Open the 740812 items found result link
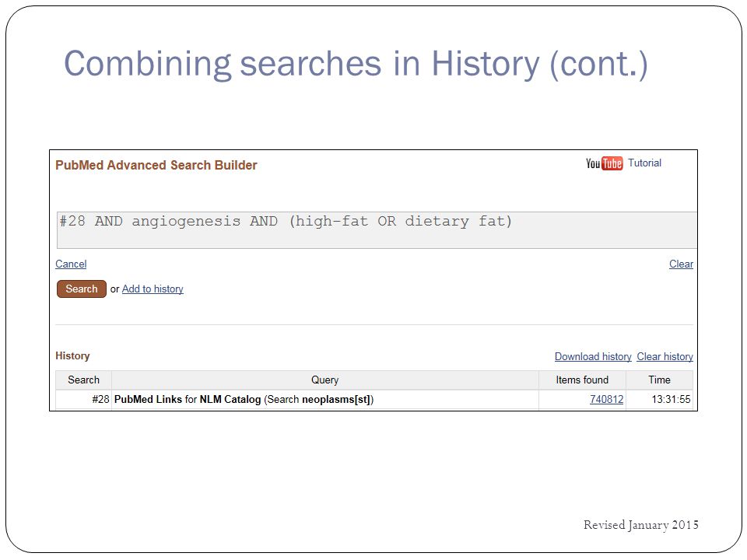This screenshot has width=747, height=560. click(x=606, y=400)
